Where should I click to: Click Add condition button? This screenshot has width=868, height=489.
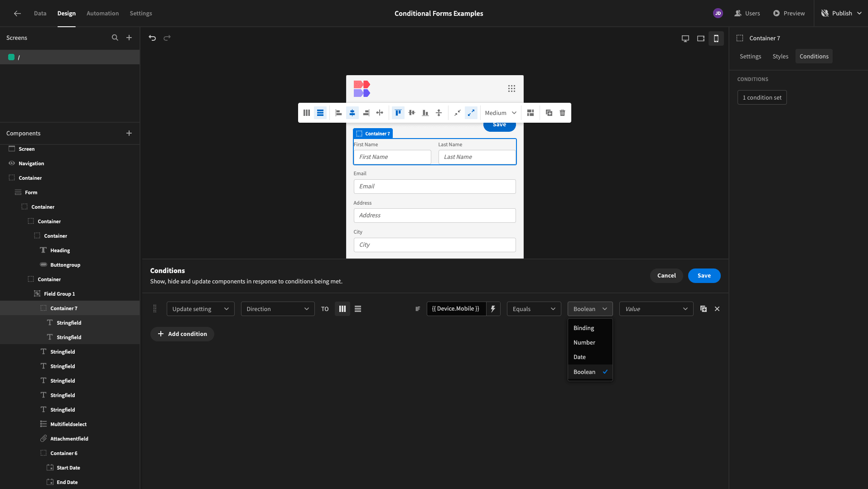click(182, 334)
